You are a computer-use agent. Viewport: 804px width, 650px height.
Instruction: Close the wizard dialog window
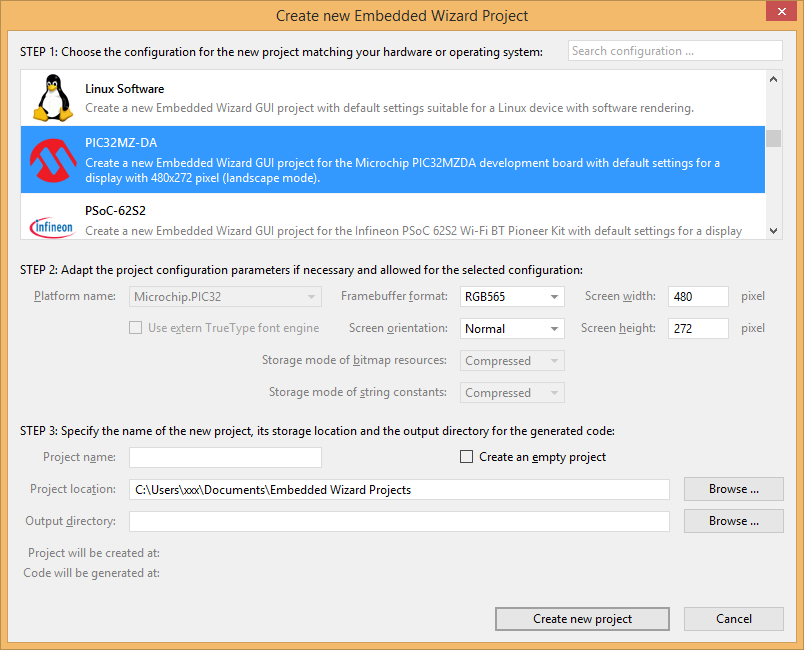pos(780,13)
